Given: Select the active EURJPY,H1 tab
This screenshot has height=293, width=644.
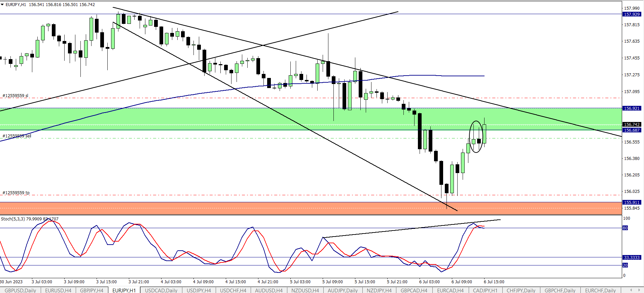Looking at the screenshot, I should point(124,290).
